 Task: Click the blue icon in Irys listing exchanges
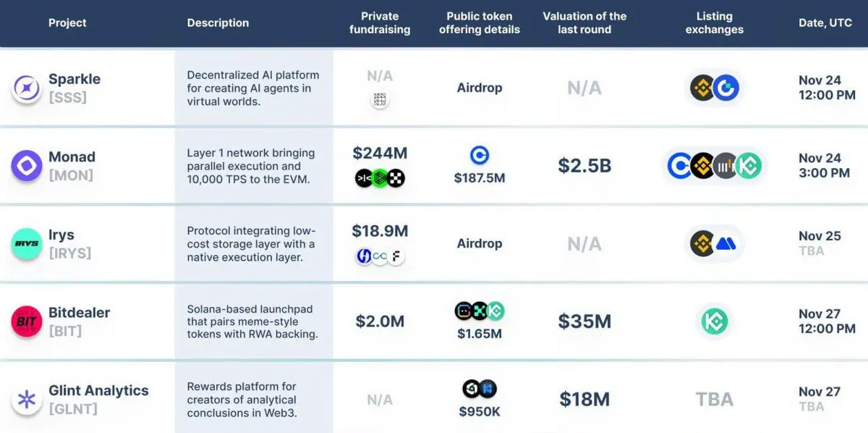726,244
